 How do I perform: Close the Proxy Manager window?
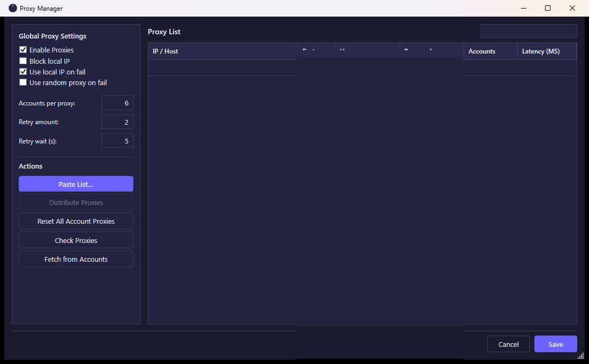(x=572, y=8)
